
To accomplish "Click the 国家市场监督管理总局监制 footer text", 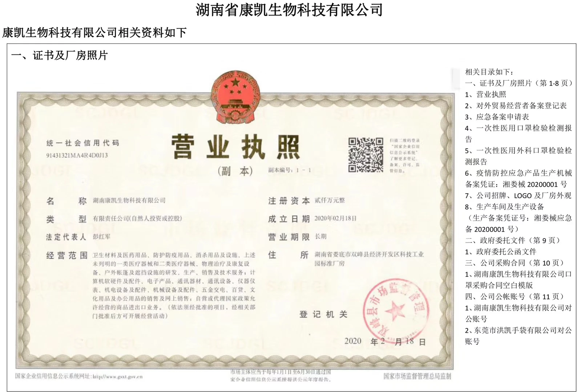I will click(x=417, y=376).
